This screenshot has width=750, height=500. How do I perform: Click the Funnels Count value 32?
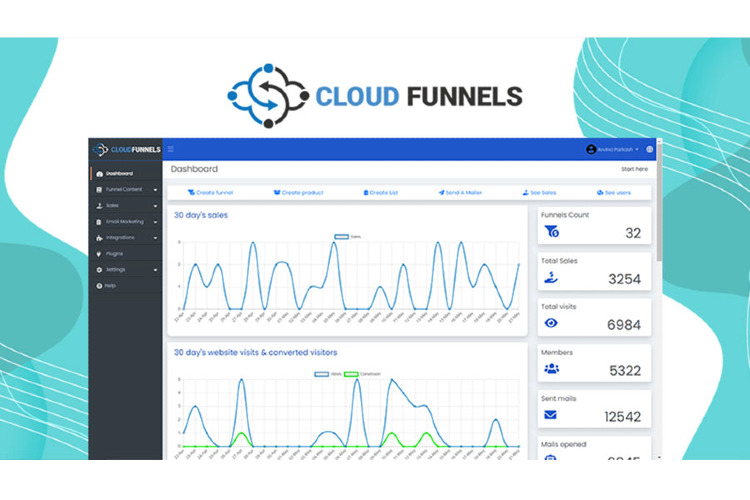[633, 233]
